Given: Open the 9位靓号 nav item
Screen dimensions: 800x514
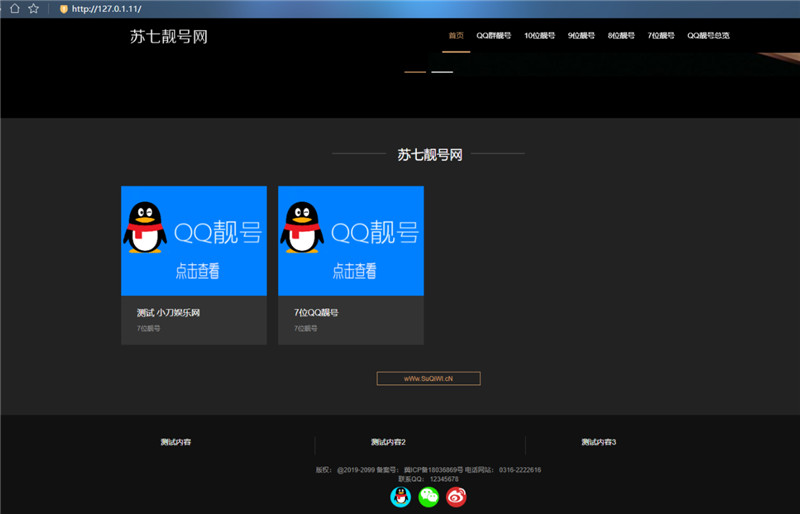Looking at the screenshot, I should pos(581,35).
